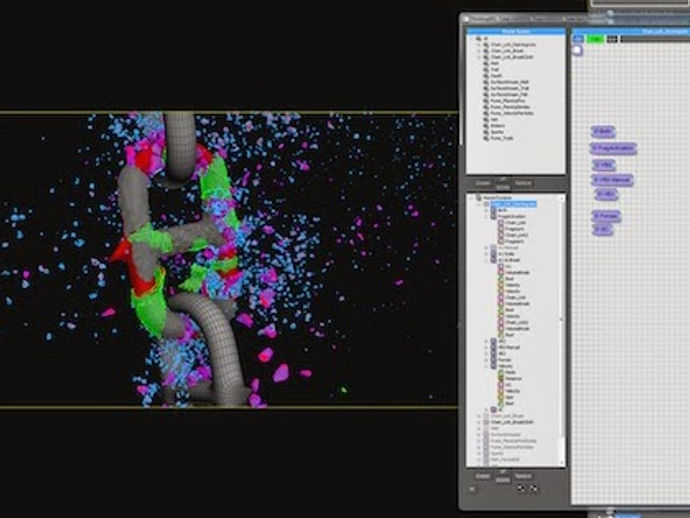The height and width of the screenshot is (518, 690).
Task: Click the lower tree's scroll-down arrow
Action: pyautogui.click(x=562, y=463)
